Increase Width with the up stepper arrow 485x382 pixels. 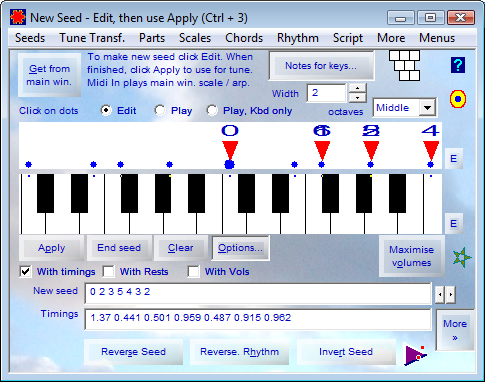pyautogui.click(x=357, y=88)
